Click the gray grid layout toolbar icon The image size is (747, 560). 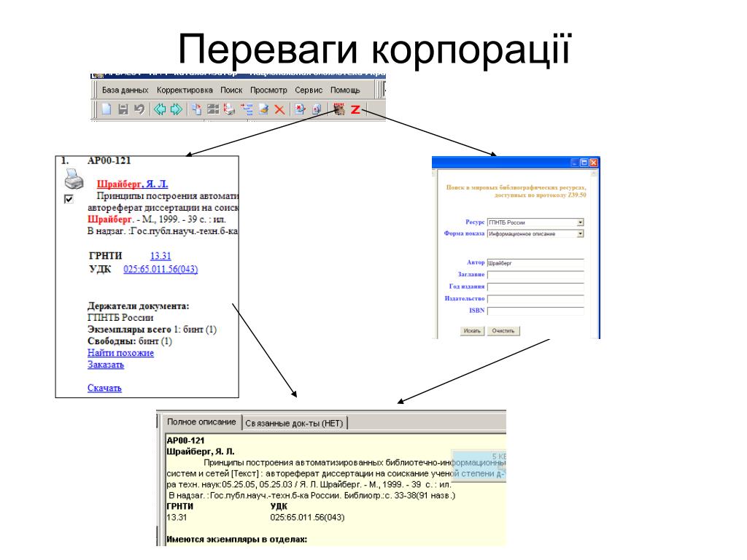[213, 109]
